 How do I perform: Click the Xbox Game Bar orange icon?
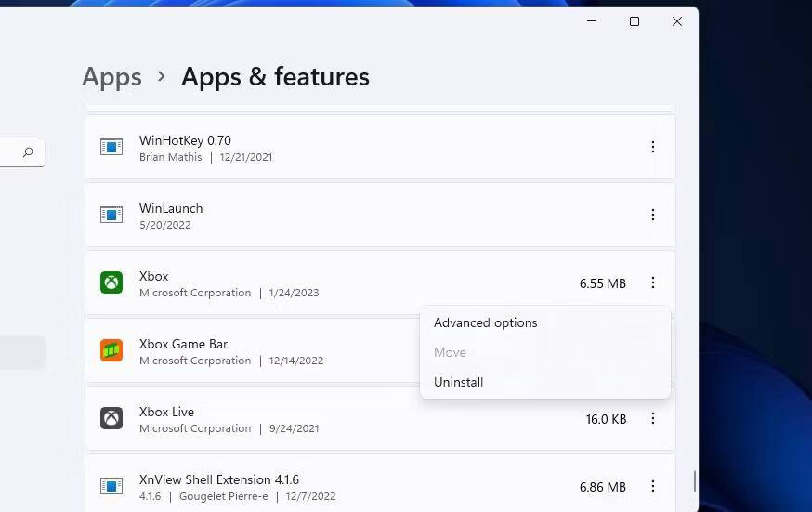pos(111,350)
